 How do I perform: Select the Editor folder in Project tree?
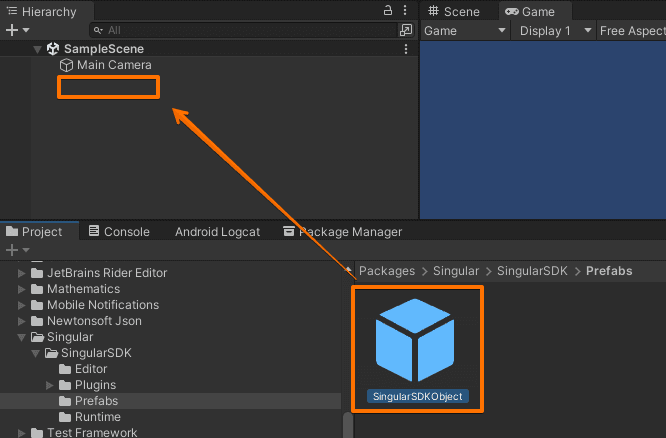[90, 369]
